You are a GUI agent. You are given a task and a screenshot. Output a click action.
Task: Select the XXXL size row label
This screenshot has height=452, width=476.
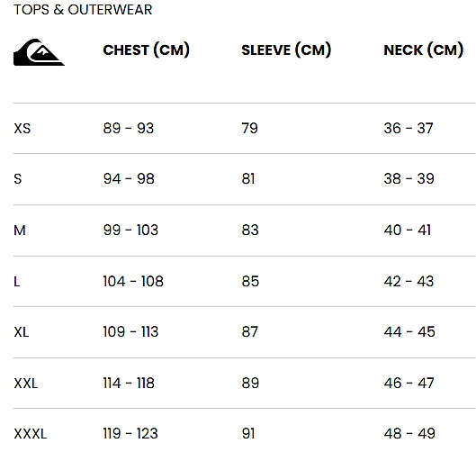[31, 434]
